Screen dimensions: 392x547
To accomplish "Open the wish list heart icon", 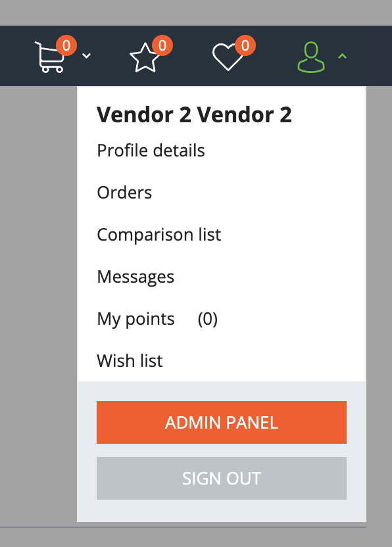I will 228,57.
